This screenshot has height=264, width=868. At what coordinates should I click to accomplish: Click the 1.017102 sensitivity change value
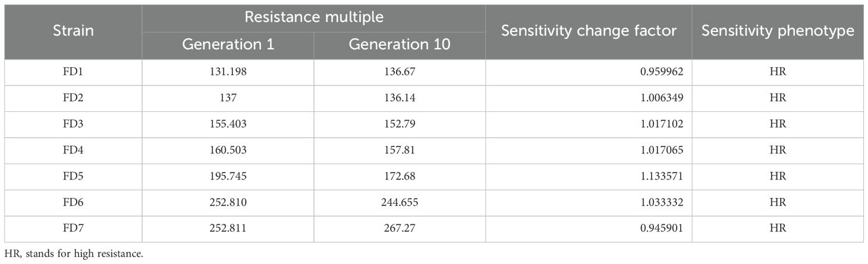(x=661, y=124)
